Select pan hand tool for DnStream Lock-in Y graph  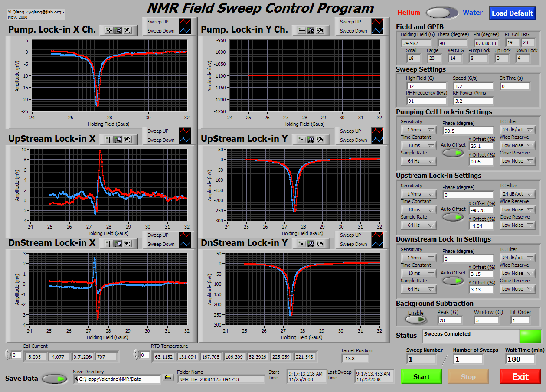click(x=320, y=244)
